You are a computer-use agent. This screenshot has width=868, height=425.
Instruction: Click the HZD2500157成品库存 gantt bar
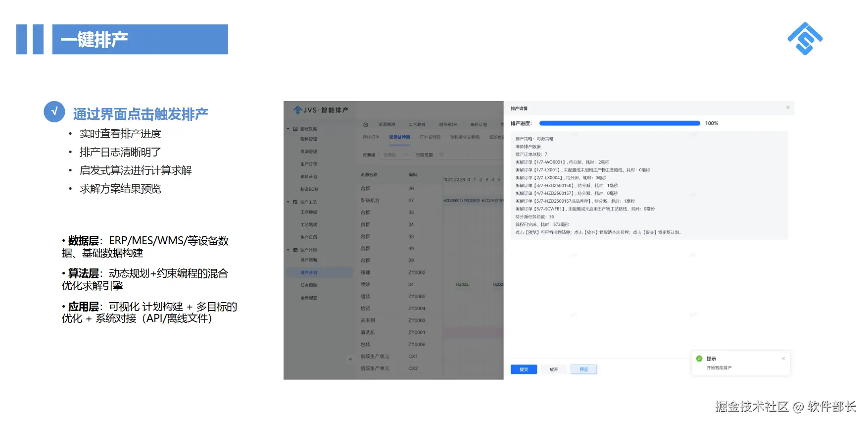461,201
